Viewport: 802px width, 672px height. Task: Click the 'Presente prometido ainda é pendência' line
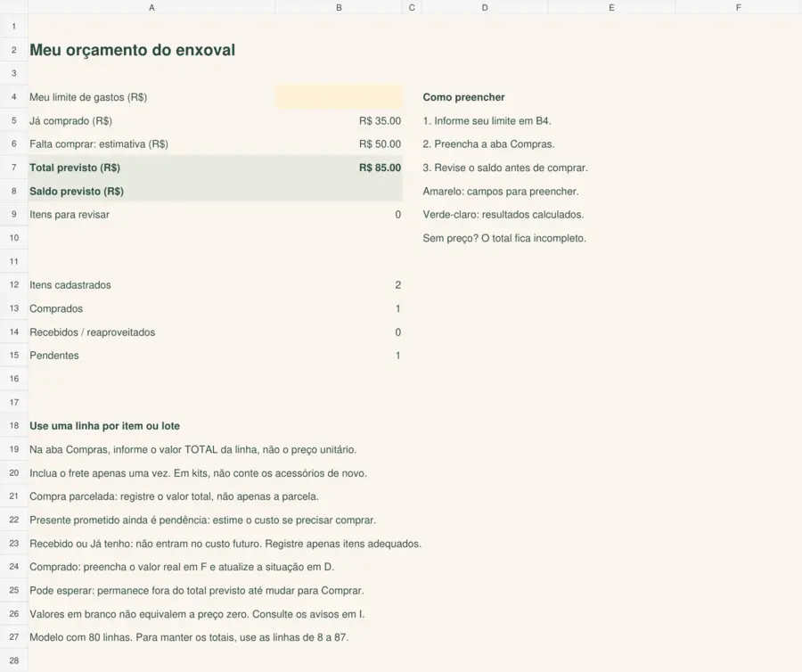(202, 520)
